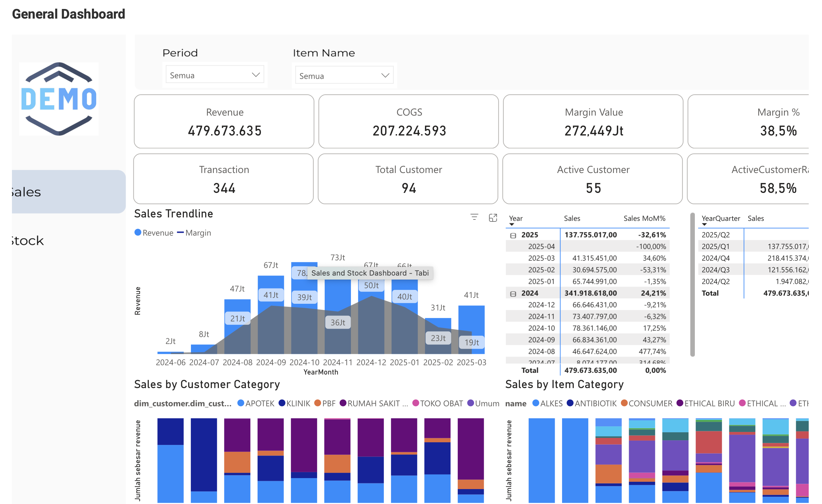Click the focus mode icon on Sales Trendline
822x504 pixels.
(493, 218)
